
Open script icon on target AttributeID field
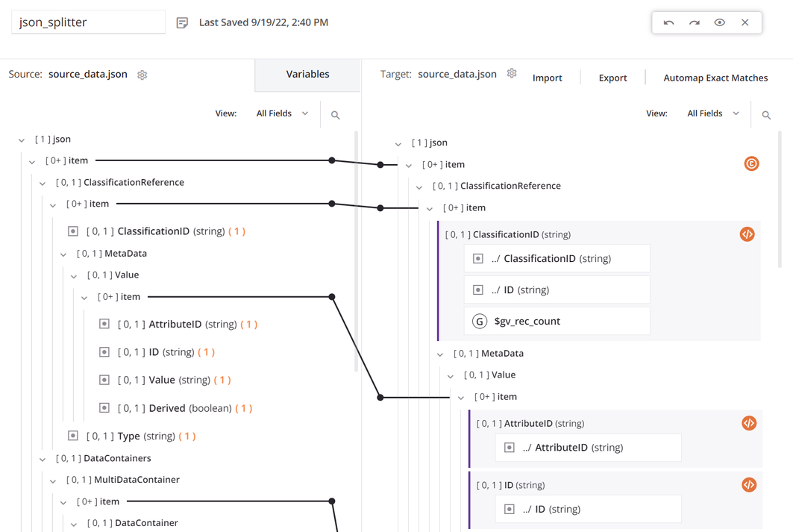pyautogui.click(x=749, y=423)
